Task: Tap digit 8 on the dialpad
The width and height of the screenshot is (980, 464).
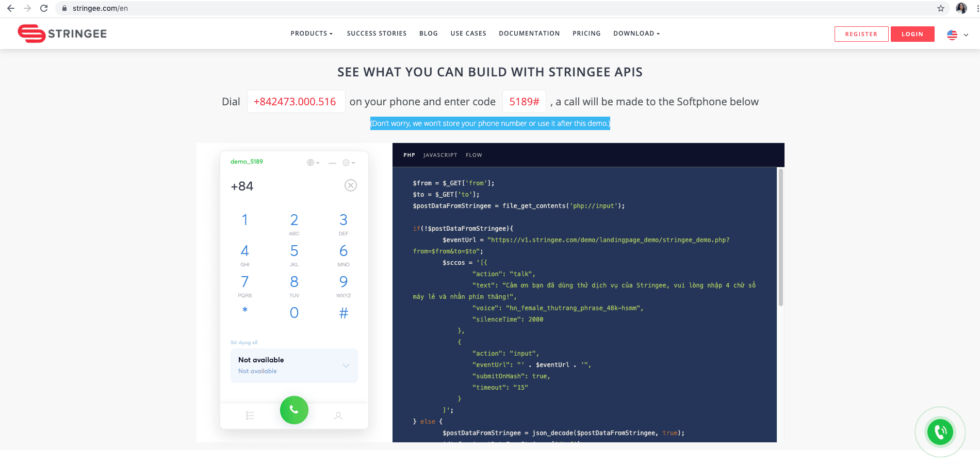Action: [x=294, y=285]
